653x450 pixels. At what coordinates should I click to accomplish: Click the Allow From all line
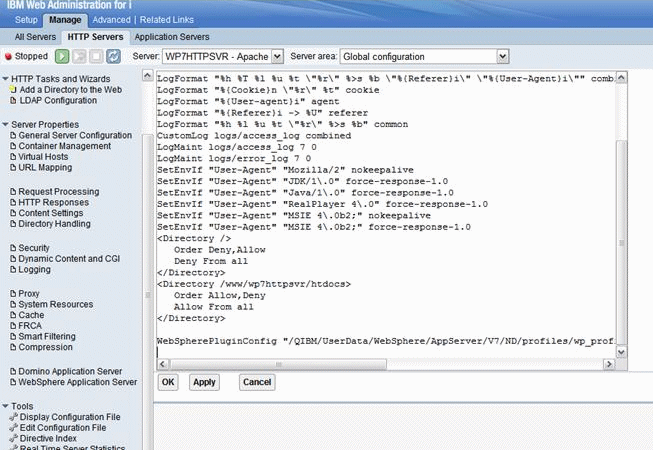coord(214,307)
